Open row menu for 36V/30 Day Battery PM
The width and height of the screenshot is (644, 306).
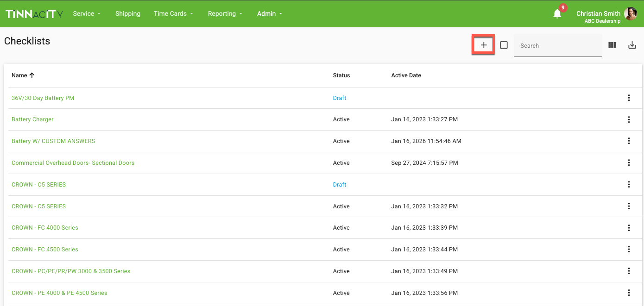click(629, 98)
